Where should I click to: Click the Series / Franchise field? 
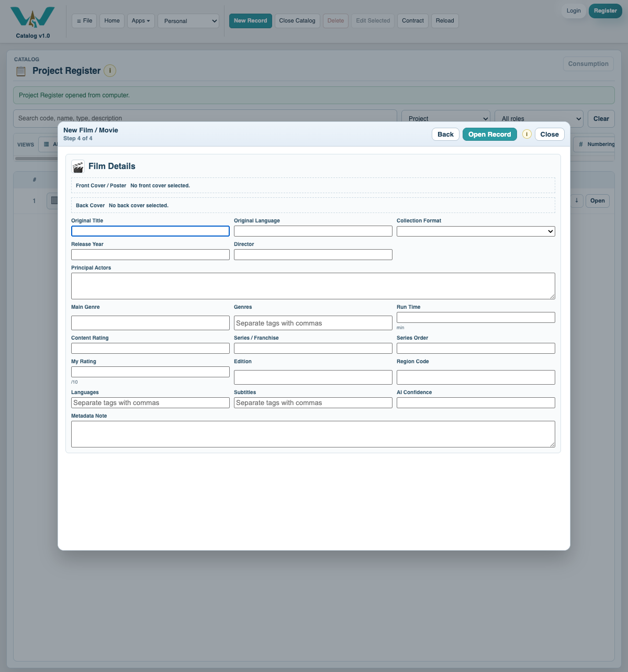(x=313, y=349)
